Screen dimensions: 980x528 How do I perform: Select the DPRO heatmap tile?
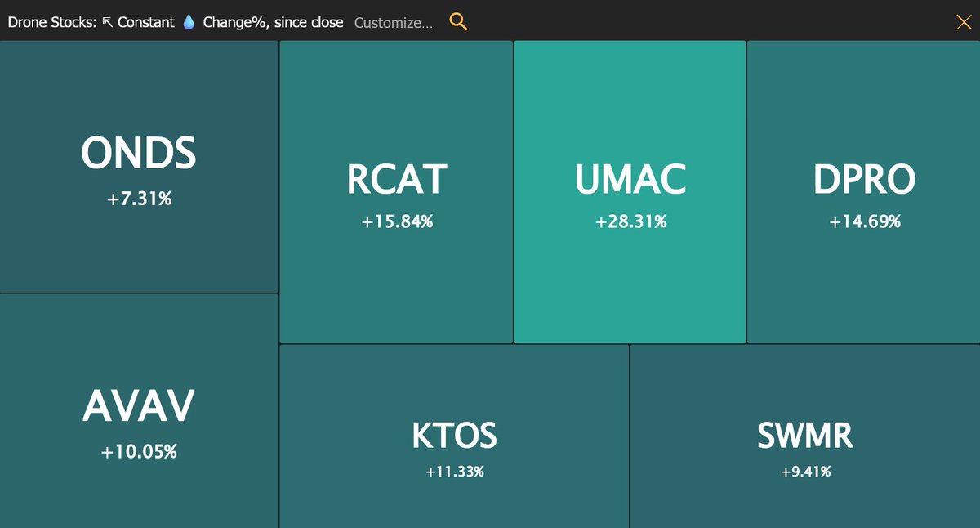pos(864,192)
